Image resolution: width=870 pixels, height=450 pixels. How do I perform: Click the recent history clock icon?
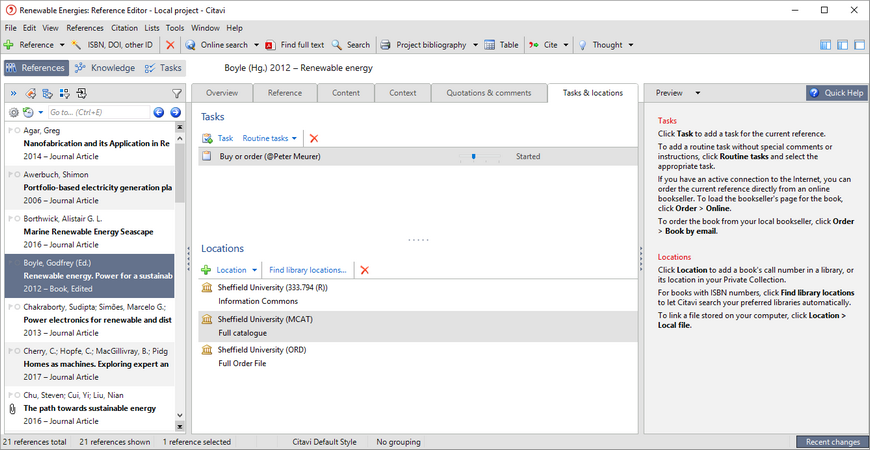(28, 113)
